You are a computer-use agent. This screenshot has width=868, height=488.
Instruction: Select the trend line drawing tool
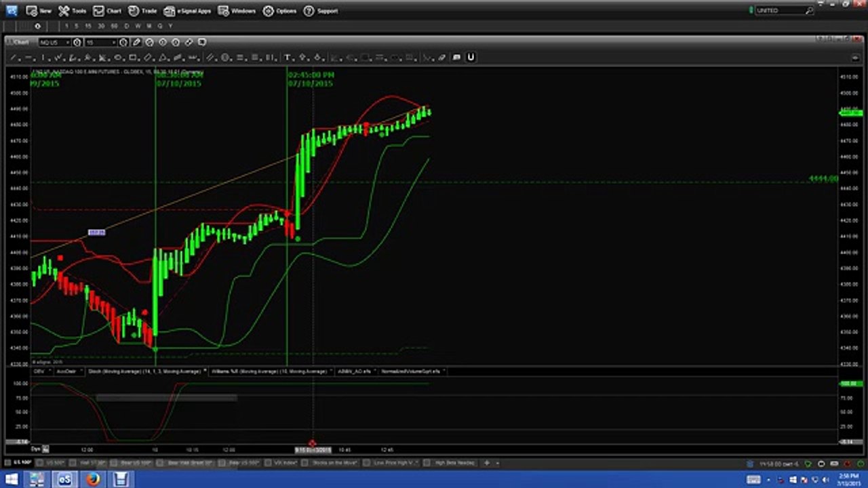(x=14, y=58)
